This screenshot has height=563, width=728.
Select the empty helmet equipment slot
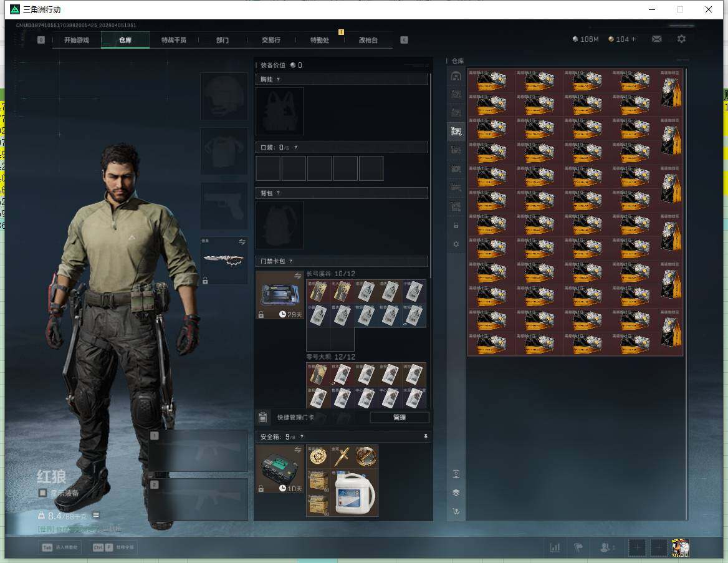tap(224, 96)
